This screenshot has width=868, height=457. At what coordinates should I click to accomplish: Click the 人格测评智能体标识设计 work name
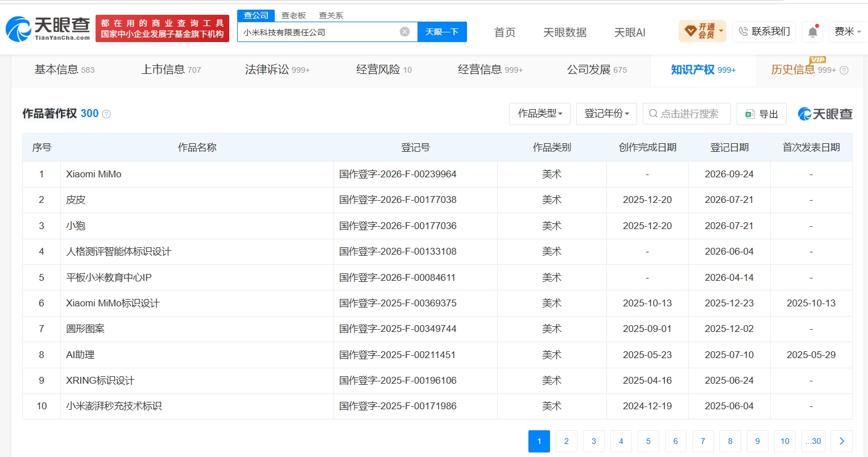[x=118, y=252]
